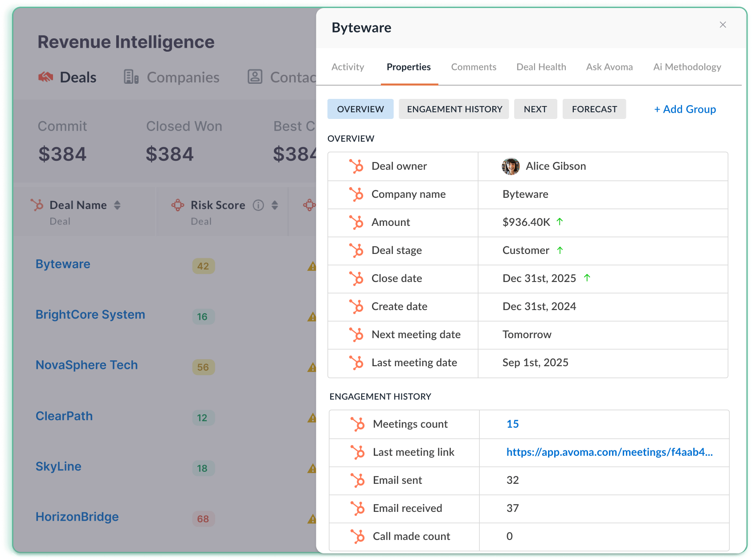
Task: Select ENGAEMENT HISTORY group button
Action: 454,109
